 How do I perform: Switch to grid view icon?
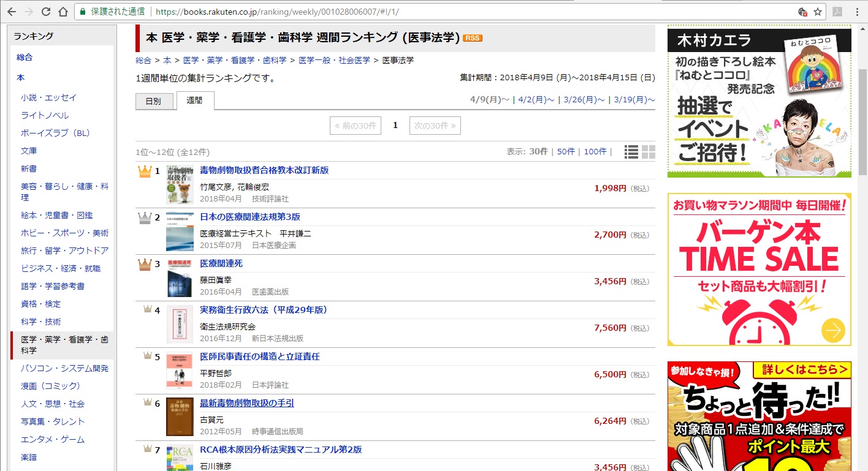click(649, 152)
